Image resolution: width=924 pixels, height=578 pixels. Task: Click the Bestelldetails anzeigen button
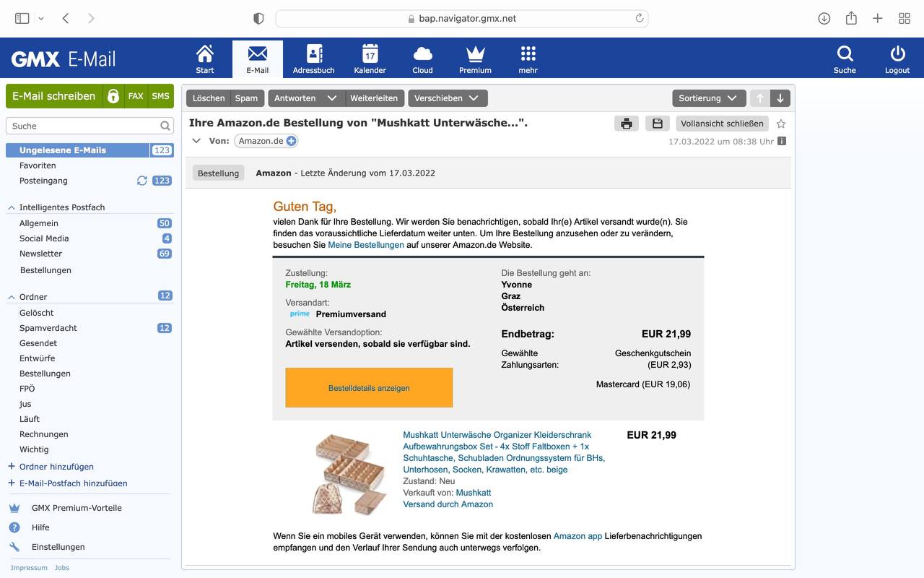369,388
